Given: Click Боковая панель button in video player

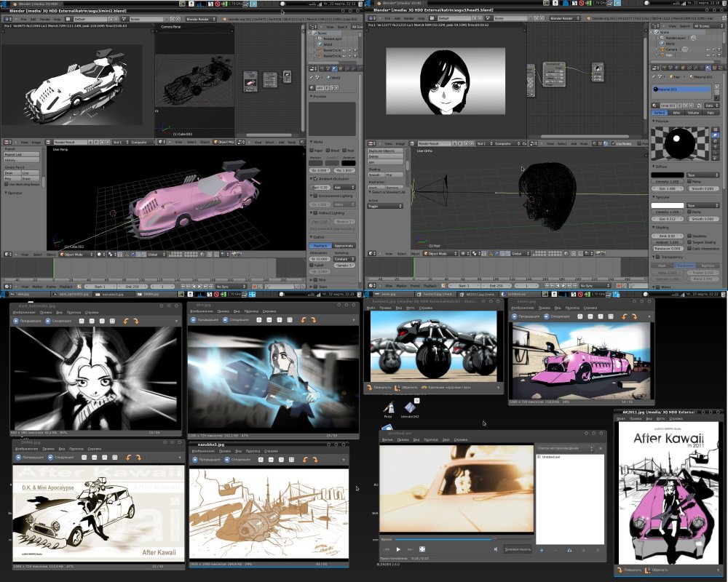Looking at the screenshot, I should (x=518, y=549).
